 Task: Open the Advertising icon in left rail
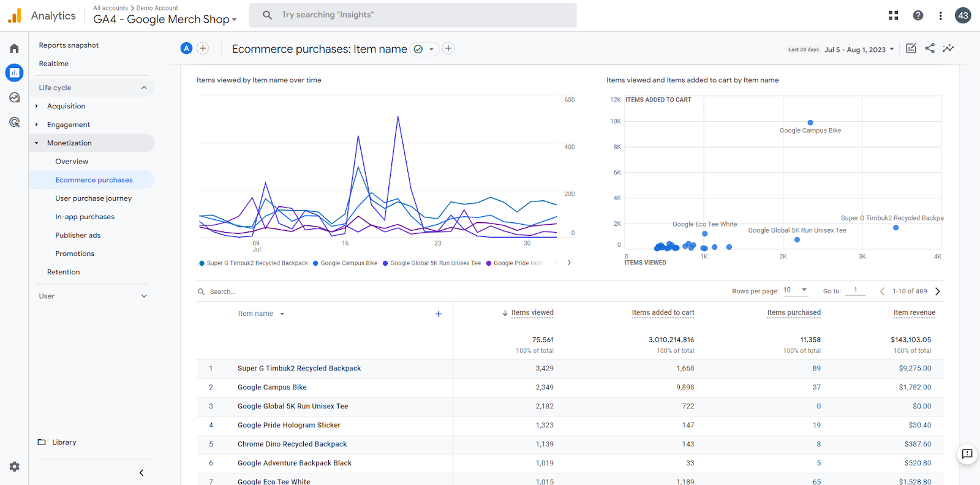click(x=14, y=122)
